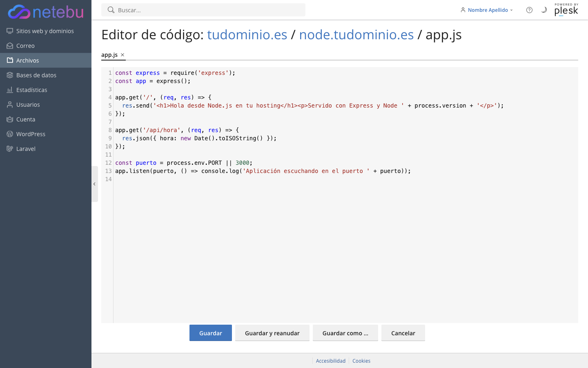
Task: Open Sitios web y dominios section
Action: tap(46, 31)
